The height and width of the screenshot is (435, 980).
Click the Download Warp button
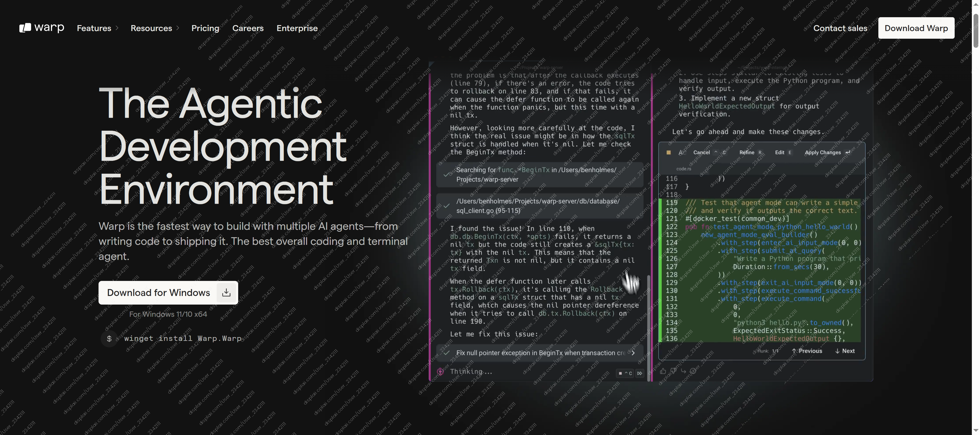(916, 28)
